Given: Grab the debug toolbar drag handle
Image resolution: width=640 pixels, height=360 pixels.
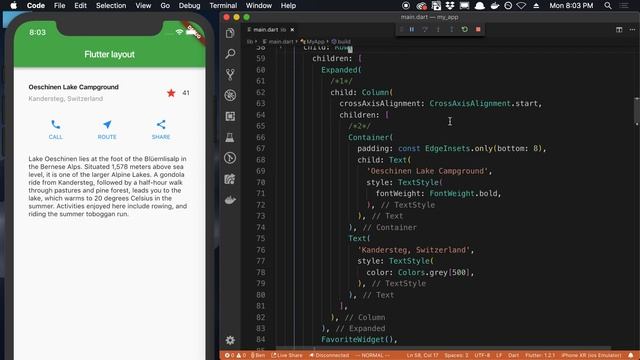Looking at the screenshot, I should (x=401, y=29).
